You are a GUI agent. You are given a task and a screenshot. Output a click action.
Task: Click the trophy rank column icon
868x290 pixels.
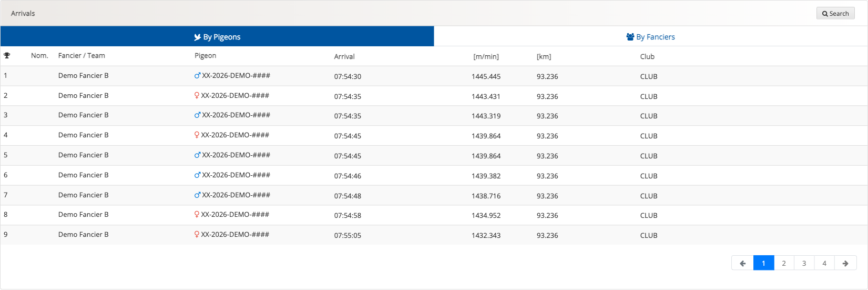[x=7, y=56]
